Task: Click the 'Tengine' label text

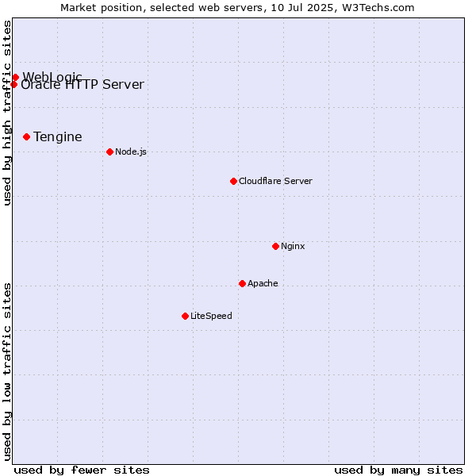Action: (x=58, y=137)
